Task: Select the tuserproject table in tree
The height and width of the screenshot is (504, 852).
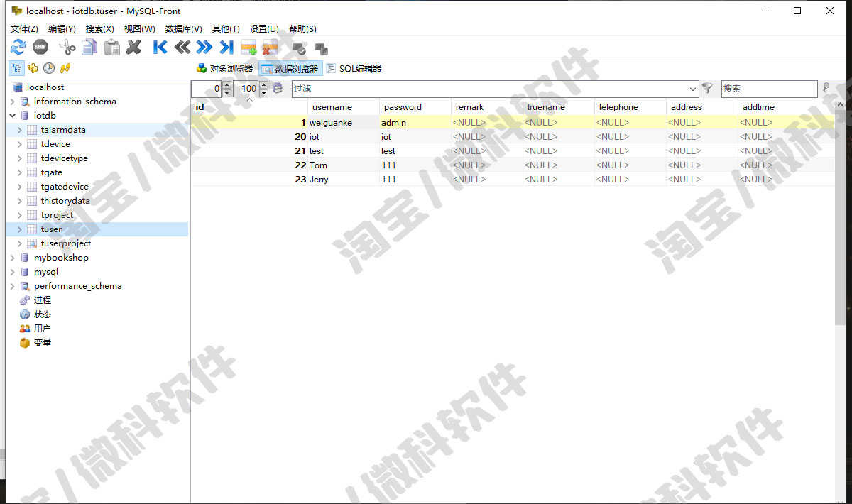Action: (x=66, y=243)
